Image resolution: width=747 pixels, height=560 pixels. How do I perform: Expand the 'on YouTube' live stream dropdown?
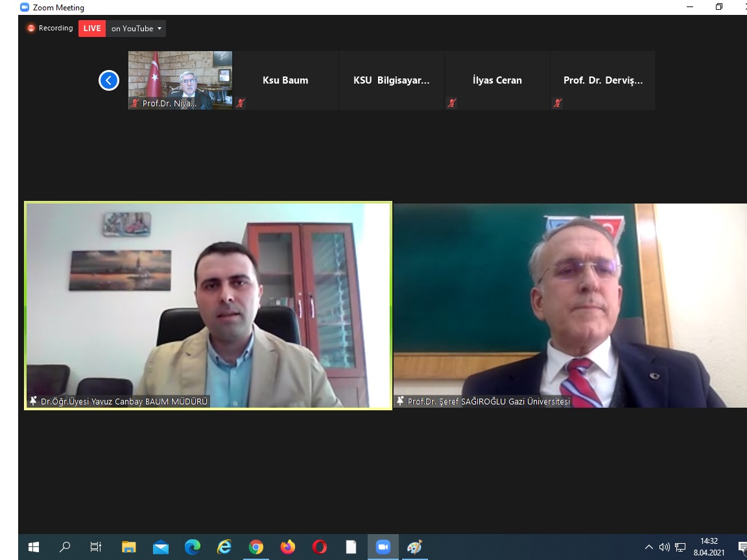click(136, 29)
